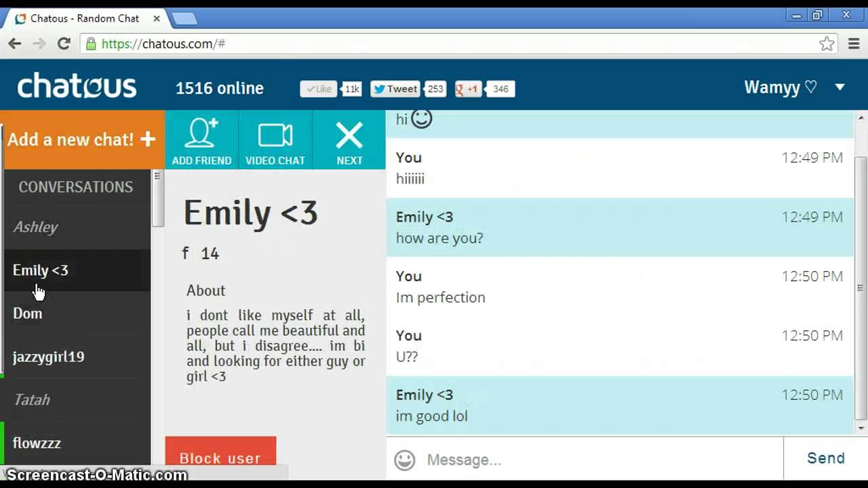Viewport: 868px width, 488px height.
Task: Click the CONVERSATIONS header
Action: (76, 187)
